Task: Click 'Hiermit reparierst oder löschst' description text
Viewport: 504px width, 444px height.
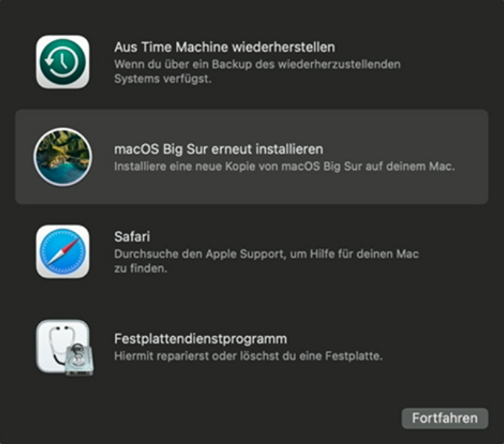Action: (x=248, y=356)
